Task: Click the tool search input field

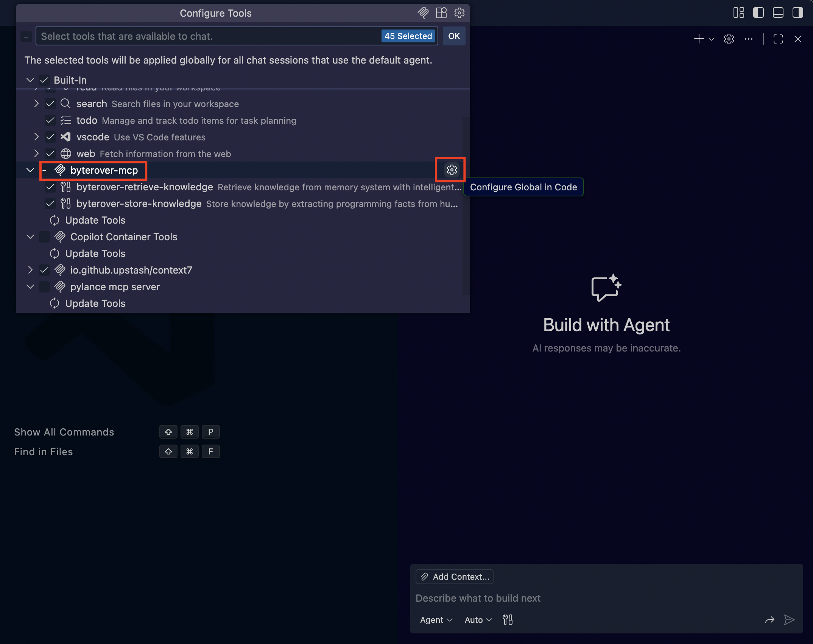Action: click(x=208, y=36)
